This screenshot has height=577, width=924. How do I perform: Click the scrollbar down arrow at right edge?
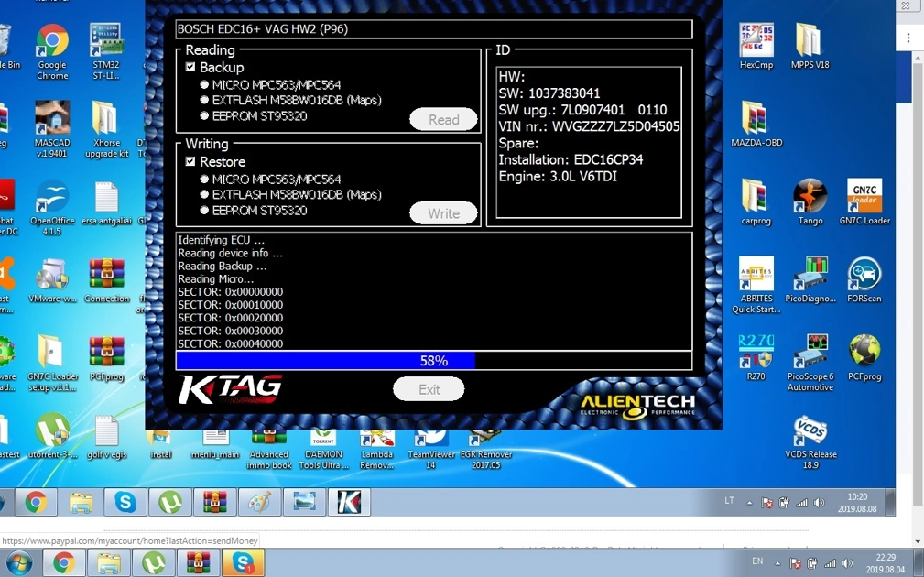[x=919, y=541]
